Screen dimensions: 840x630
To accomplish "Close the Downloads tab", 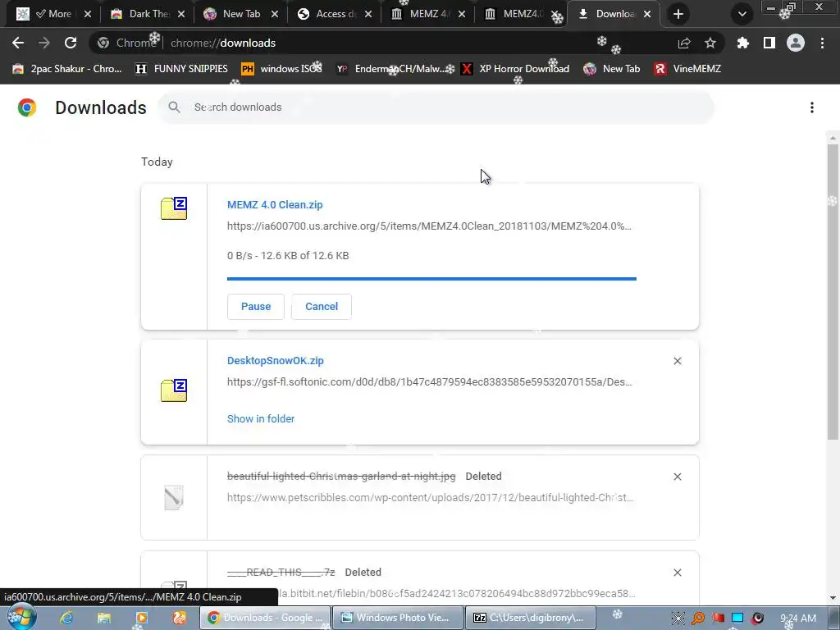I will (647, 14).
